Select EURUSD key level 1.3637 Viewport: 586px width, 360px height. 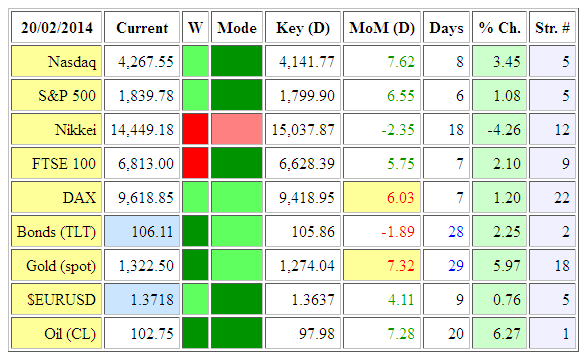tap(303, 299)
